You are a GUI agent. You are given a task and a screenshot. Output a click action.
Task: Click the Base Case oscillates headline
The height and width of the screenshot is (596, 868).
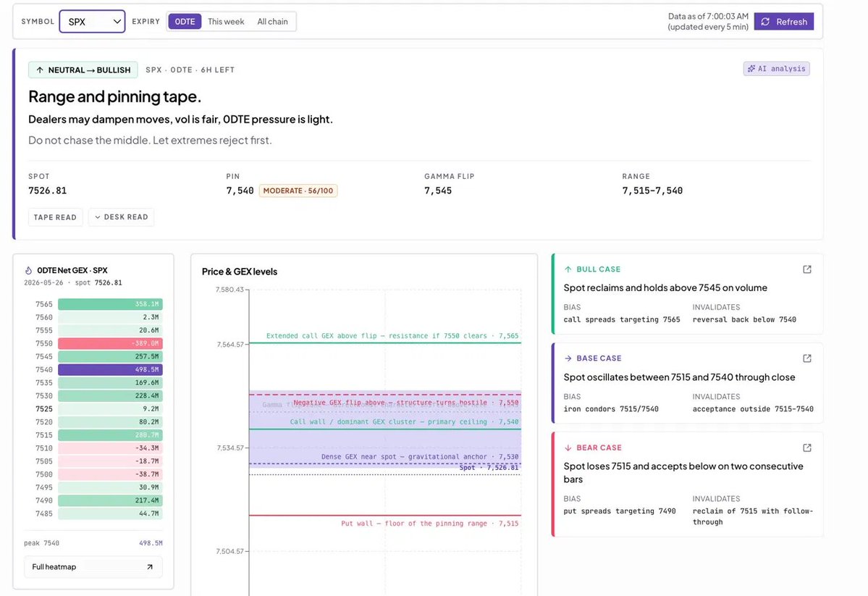[x=679, y=377]
